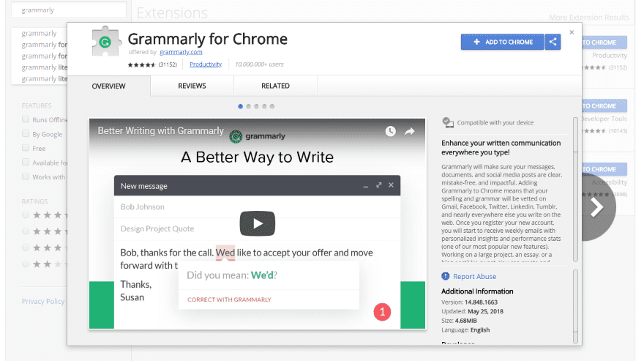Image resolution: width=644 pixels, height=361 pixels.
Task: Click the Version 14.848.1663 text
Action: coord(469,302)
